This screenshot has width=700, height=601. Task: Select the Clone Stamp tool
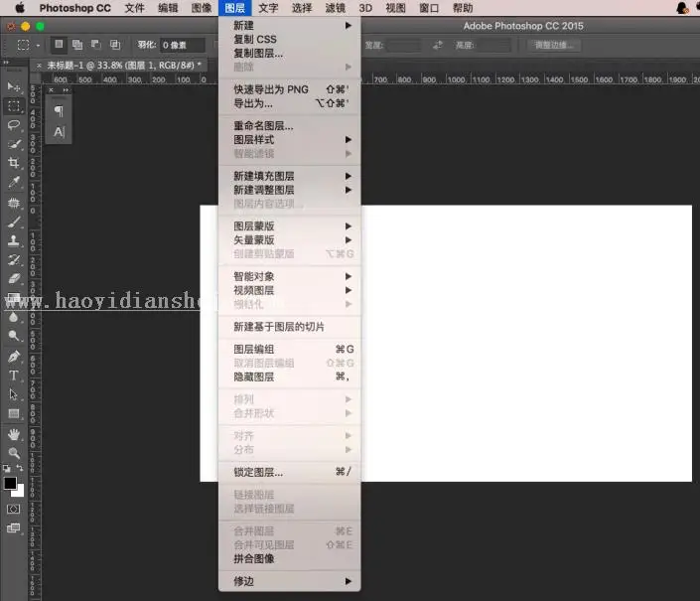(13, 241)
